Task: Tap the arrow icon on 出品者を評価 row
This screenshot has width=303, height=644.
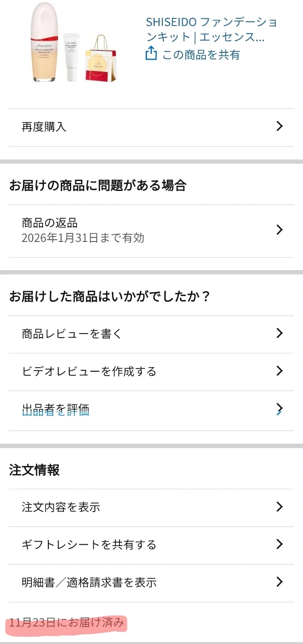Action: [280, 409]
